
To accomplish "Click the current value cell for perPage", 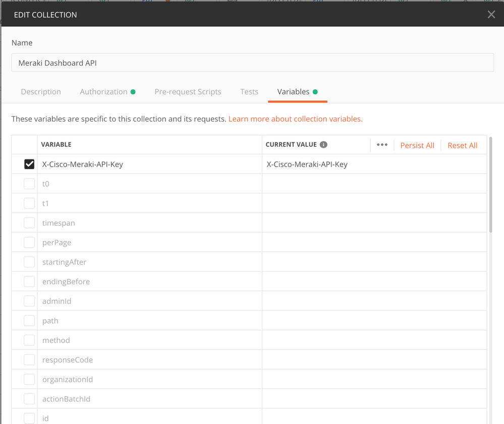I will point(374,242).
